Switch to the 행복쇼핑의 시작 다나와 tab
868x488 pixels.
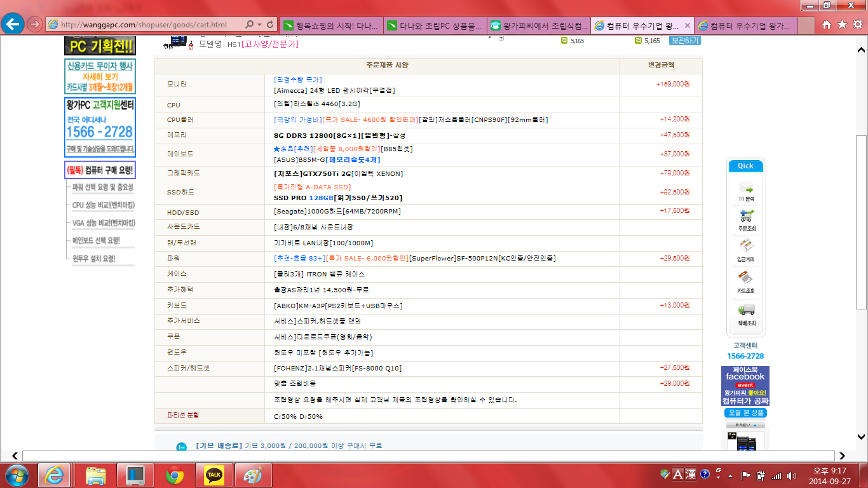coord(331,25)
